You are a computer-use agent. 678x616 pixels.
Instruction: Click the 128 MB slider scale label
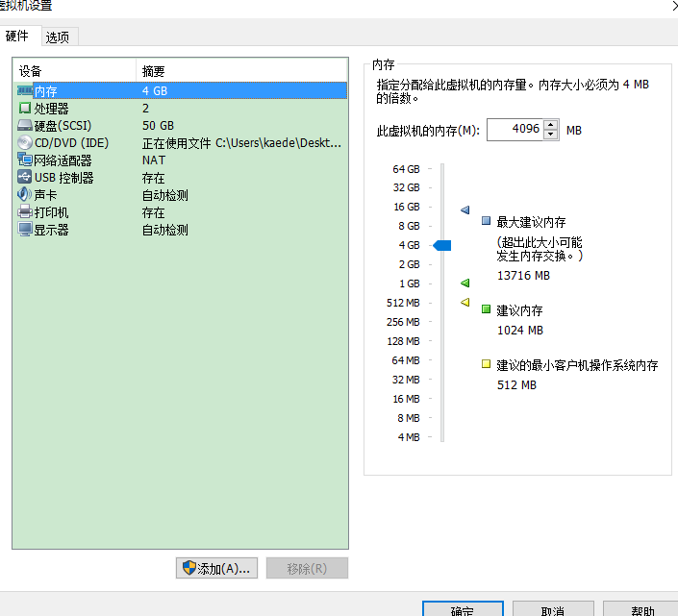click(403, 341)
